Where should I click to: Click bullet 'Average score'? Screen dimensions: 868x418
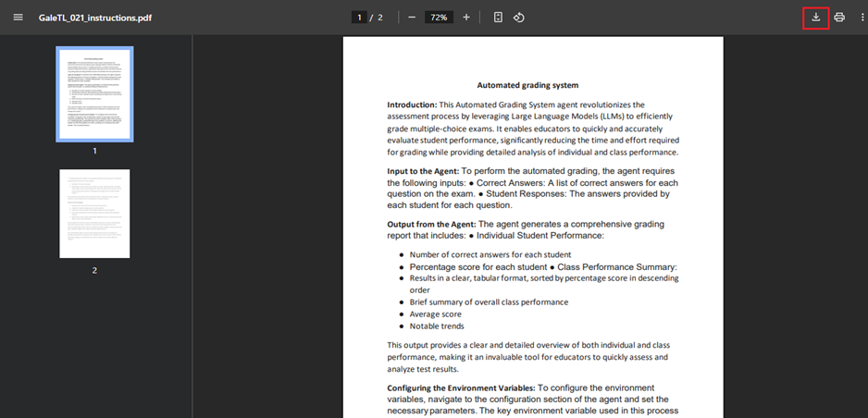coord(436,314)
